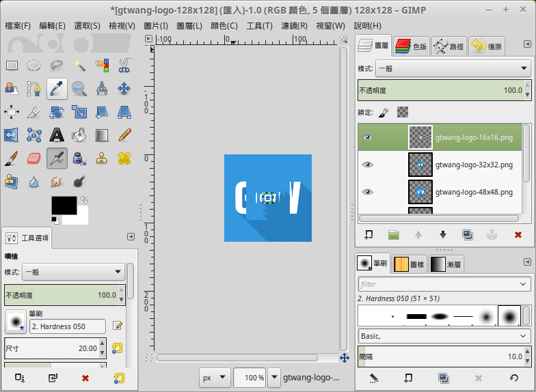Image resolution: width=536 pixels, height=392 pixels.
Task: Activate the Bucket Fill tool
Action: pos(79,135)
